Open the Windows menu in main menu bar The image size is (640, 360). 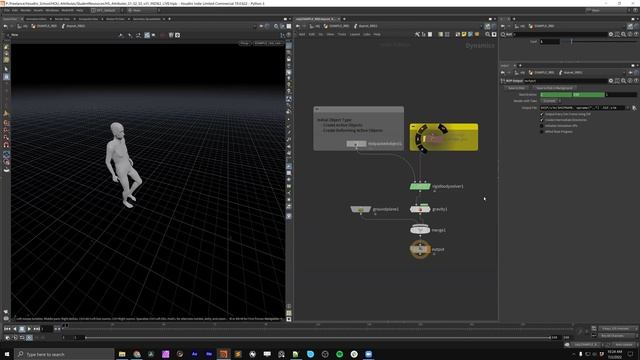tap(52, 10)
